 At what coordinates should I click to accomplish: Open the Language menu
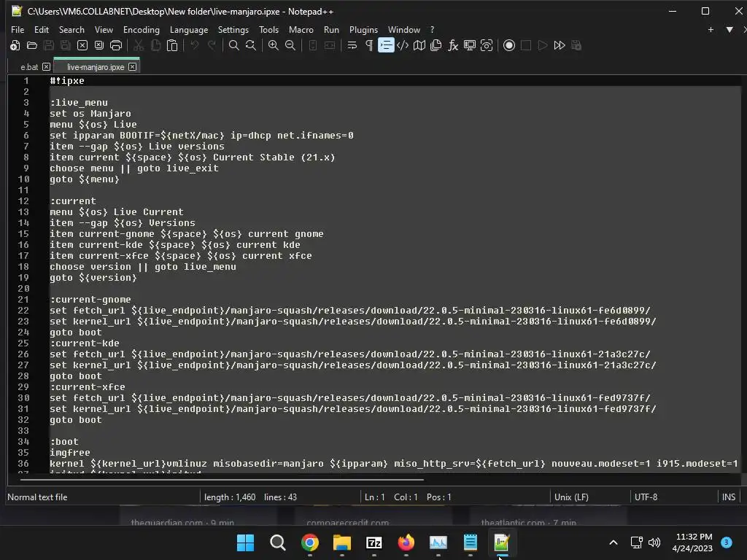189,29
